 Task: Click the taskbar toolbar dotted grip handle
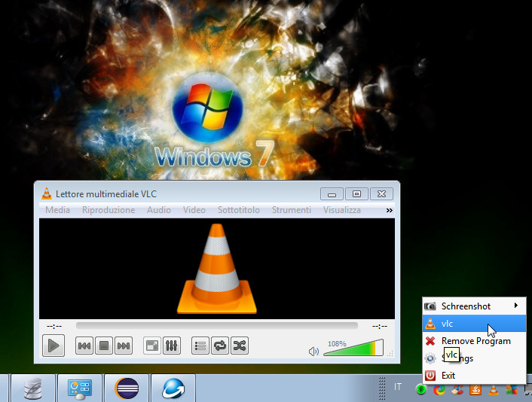point(382,388)
